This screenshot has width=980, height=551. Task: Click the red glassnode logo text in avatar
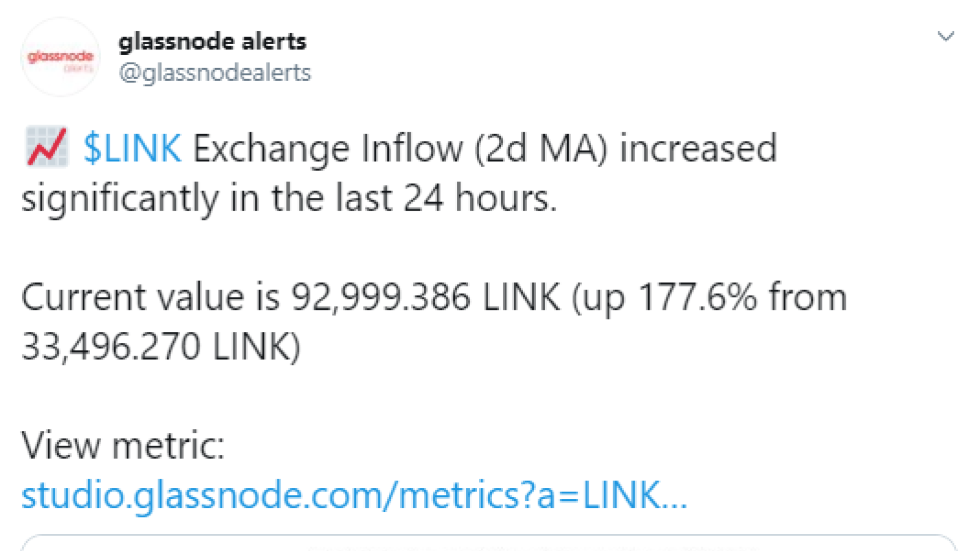[60, 56]
